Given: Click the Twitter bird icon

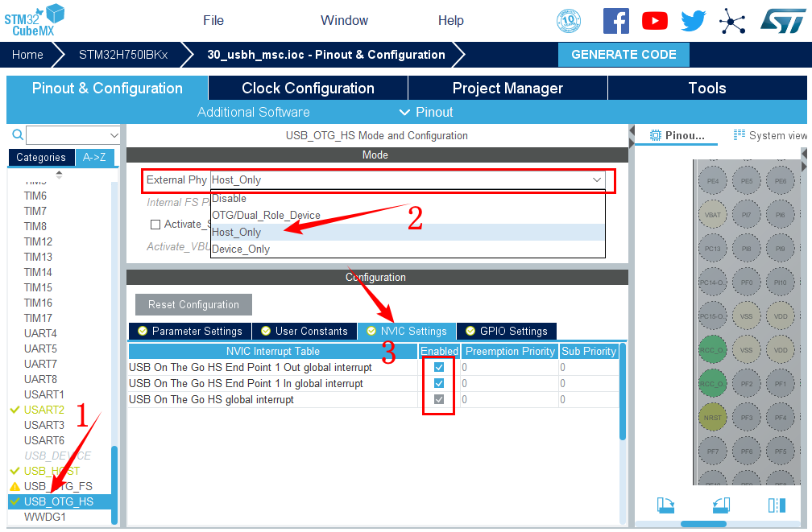Looking at the screenshot, I should tap(693, 21).
